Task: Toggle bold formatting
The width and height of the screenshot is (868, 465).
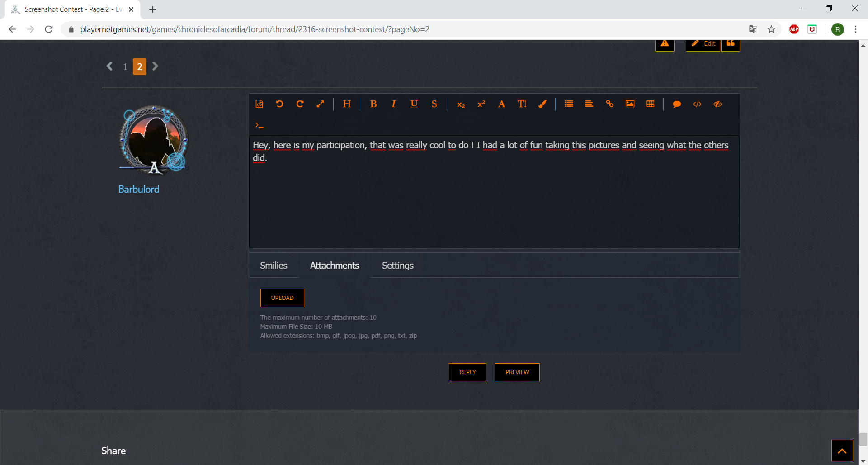Action: point(373,104)
